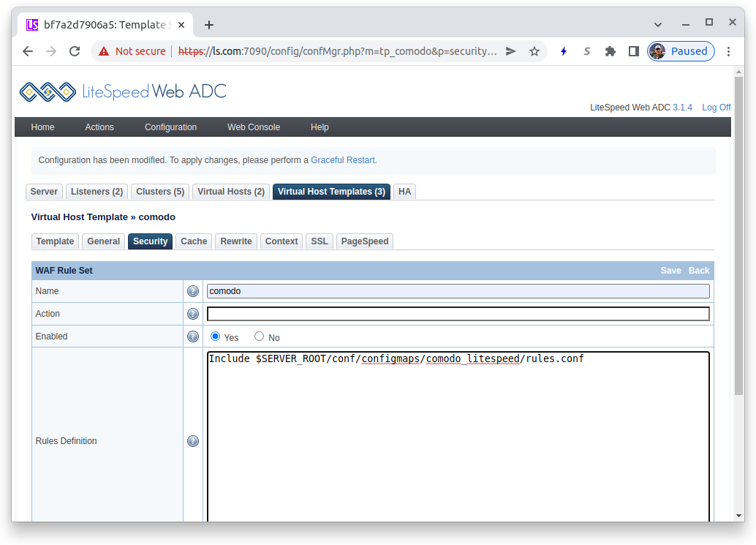Select the Yes radio button for Enabled
Screen dimensions: 756x545
216,337
